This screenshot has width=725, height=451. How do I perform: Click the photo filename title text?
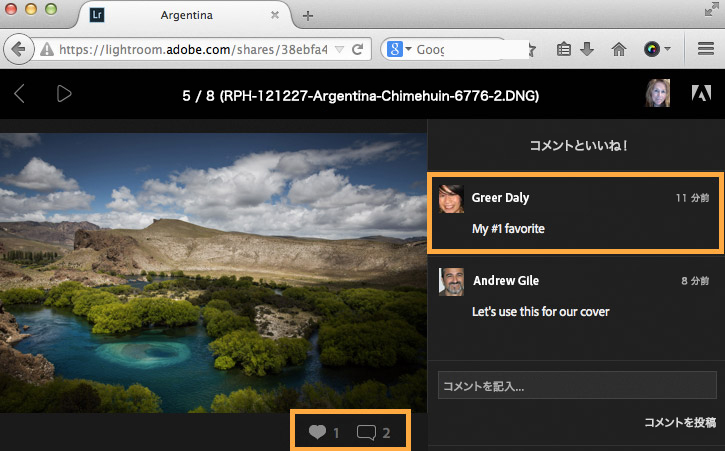[x=361, y=96]
